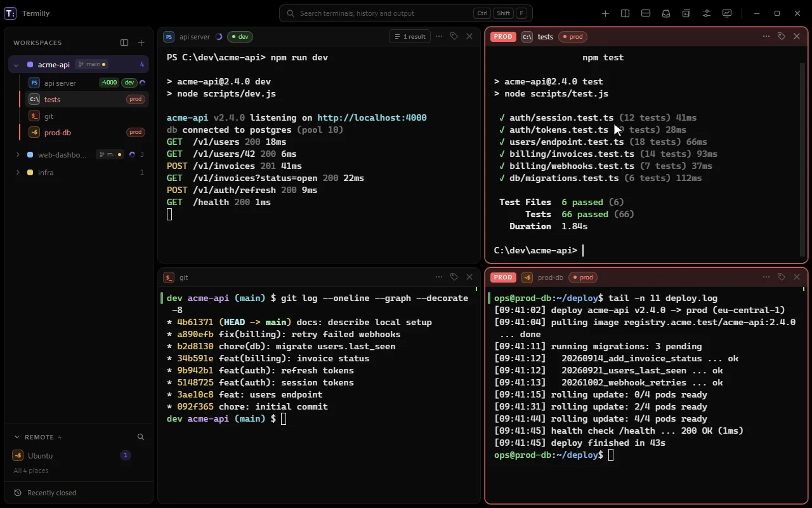Click the acme-api purple color dot
This screenshot has width=812, height=508.
30,64
